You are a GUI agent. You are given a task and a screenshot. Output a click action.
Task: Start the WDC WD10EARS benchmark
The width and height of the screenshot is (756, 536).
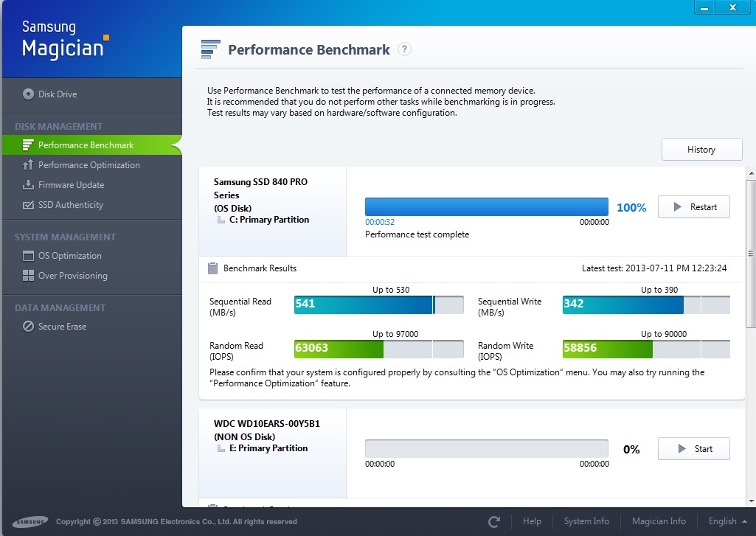[694, 449]
